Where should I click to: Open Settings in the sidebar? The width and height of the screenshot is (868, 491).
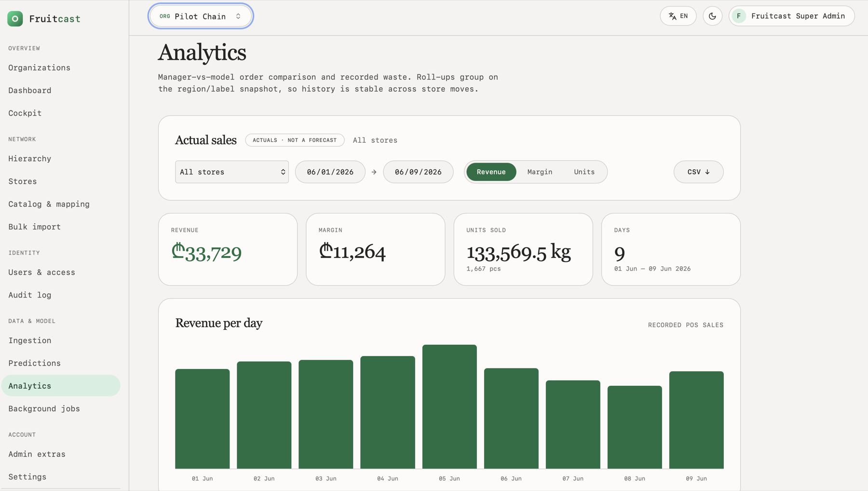pos(61,477)
